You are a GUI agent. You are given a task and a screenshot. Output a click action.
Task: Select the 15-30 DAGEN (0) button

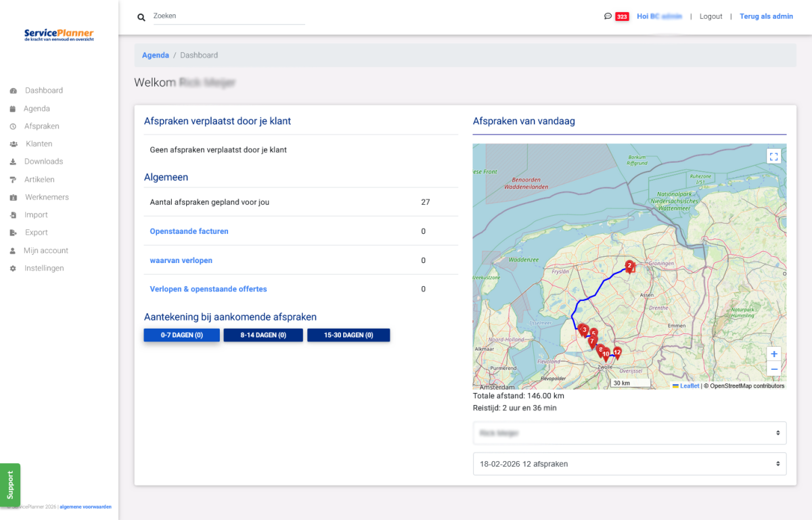348,335
